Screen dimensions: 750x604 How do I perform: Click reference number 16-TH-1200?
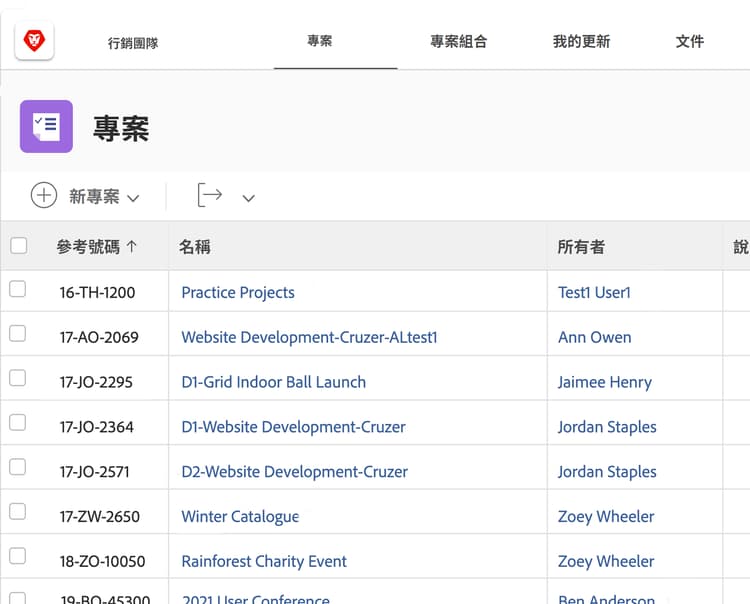point(97,293)
